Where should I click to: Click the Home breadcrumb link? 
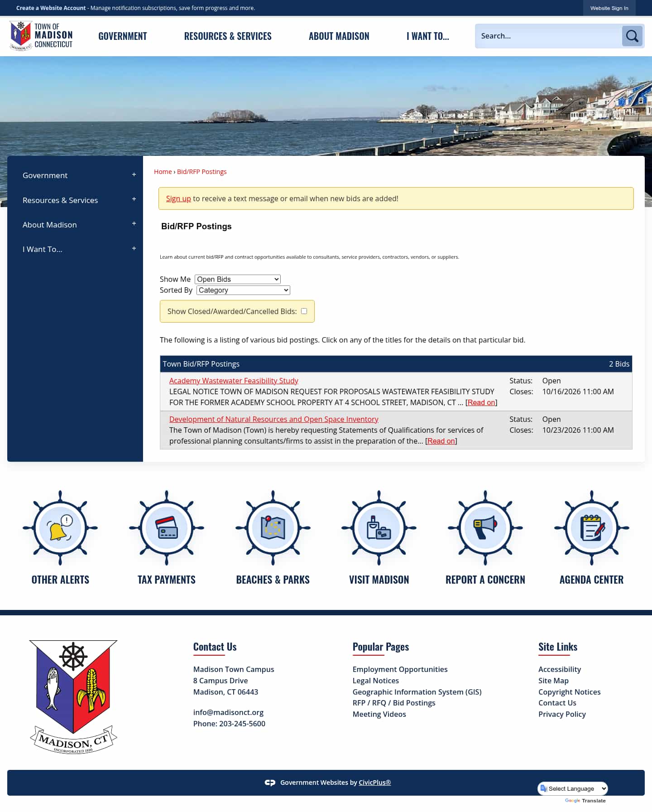(x=163, y=172)
